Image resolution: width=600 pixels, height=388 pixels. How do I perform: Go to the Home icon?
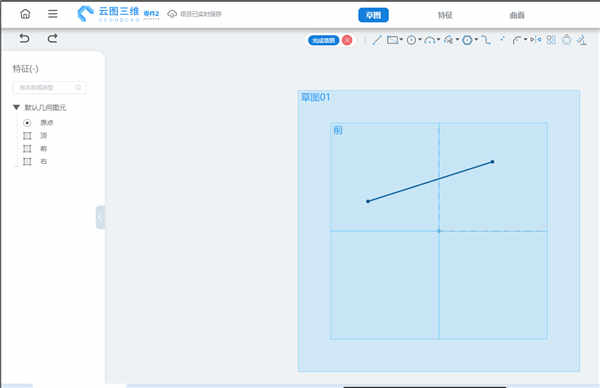25,14
